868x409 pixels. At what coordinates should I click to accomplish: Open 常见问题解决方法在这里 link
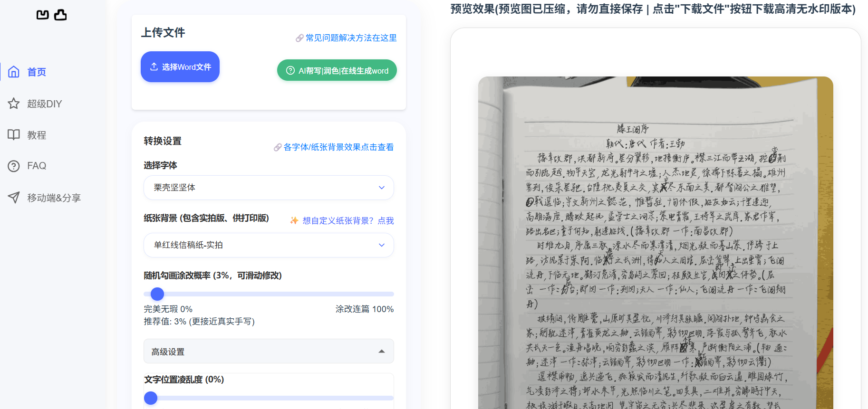[x=351, y=38]
